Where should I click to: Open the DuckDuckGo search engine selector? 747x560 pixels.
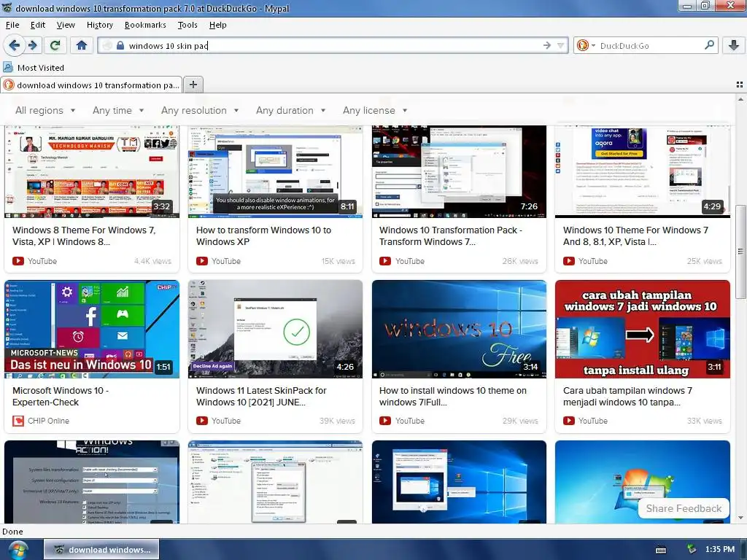(586, 46)
